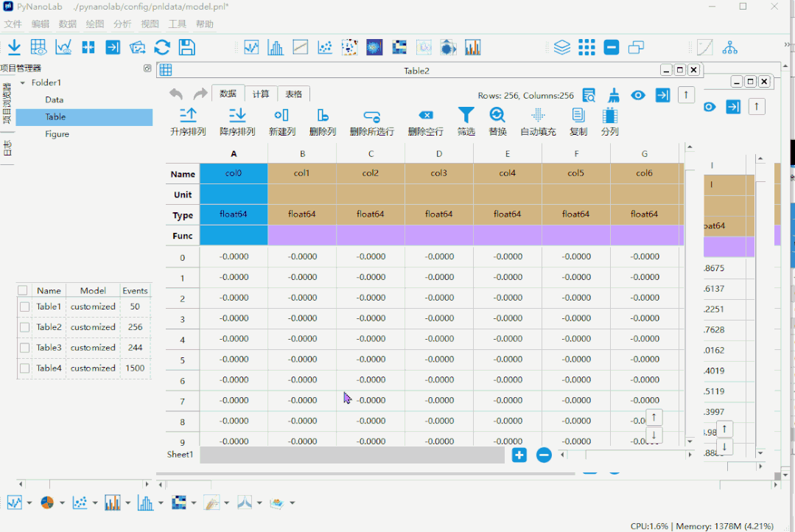
Task: Switch to the 表格 tab
Action: coord(293,94)
